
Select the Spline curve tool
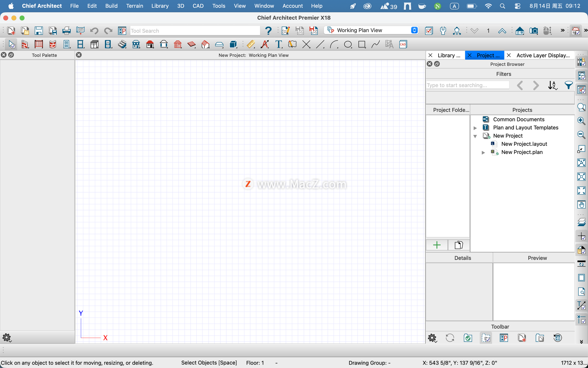[x=375, y=44]
